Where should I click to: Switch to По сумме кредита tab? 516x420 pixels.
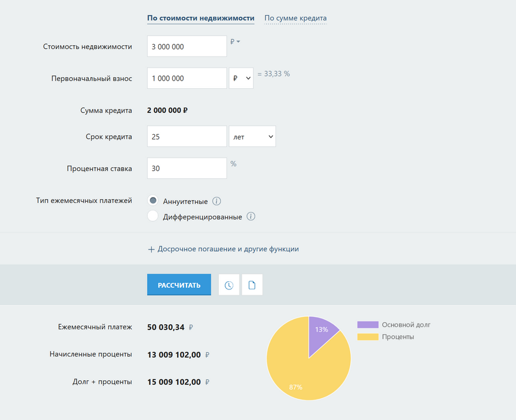coord(295,18)
